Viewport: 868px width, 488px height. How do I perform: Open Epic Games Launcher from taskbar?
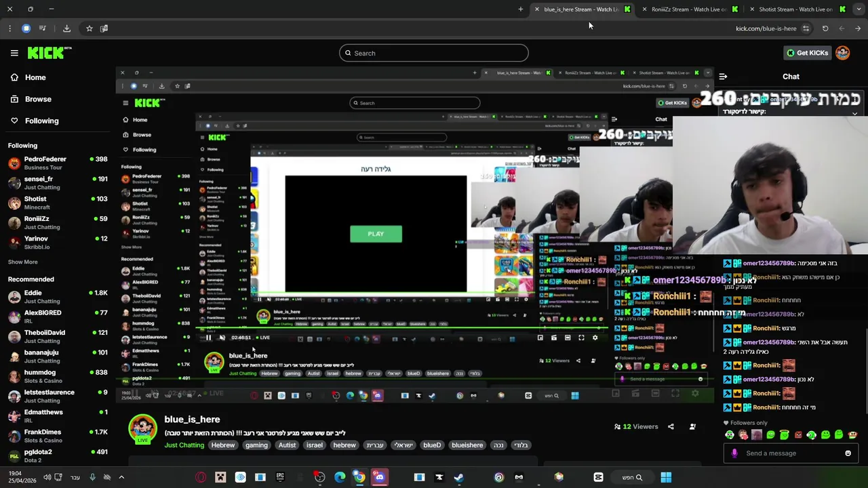tap(280, 477)
